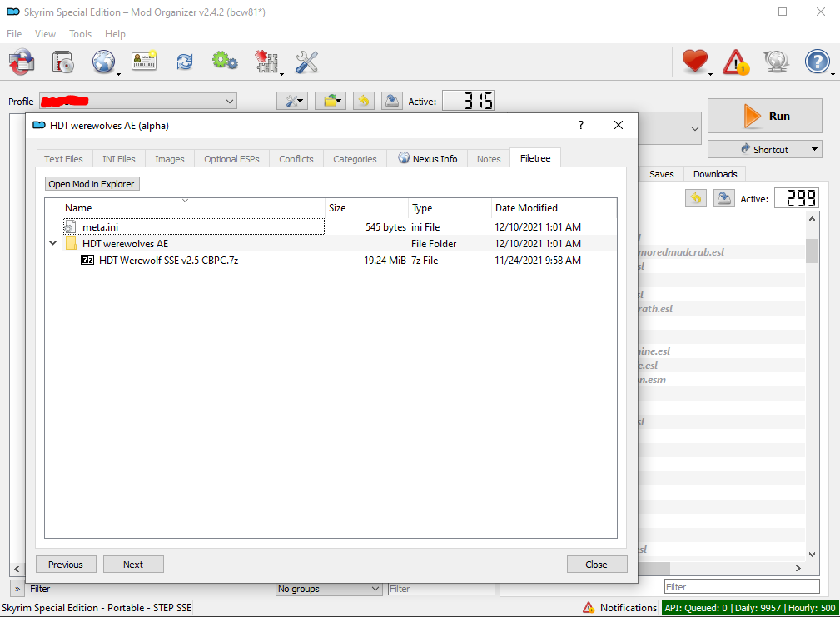The image size is (840, 617).
Task: Switch to the Categories tab
Action: click(355, 159)
